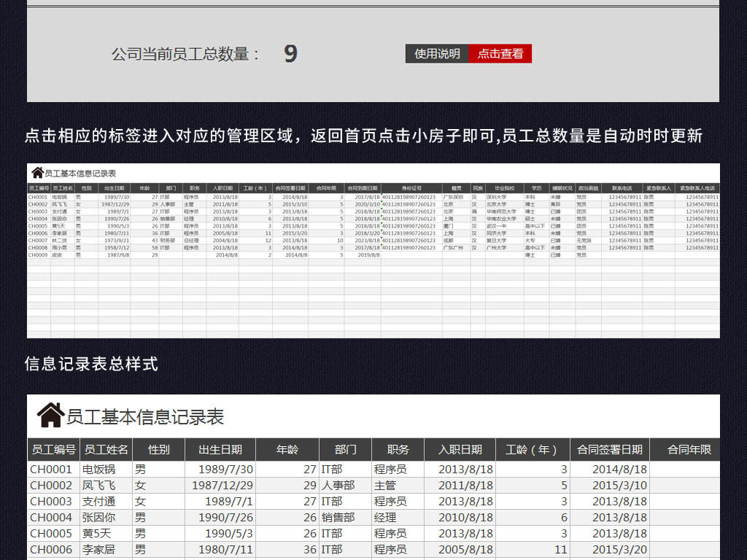The height and width of the screenshot is (560, 747).
Task: Click the red 点击查看 button
Action: click(x=502, y=53)
